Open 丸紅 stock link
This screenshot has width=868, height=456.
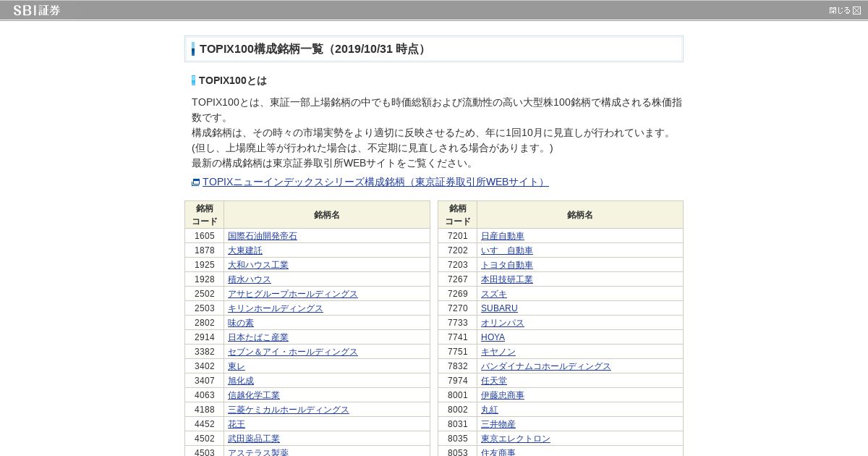coord(490,410)
